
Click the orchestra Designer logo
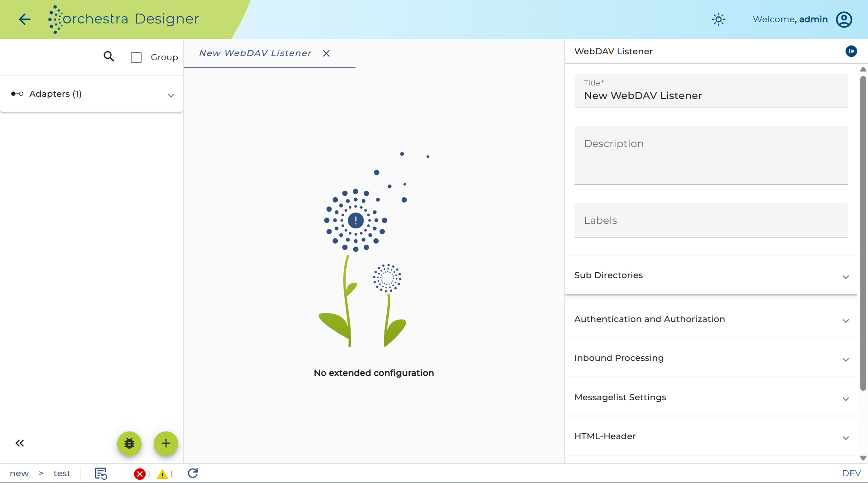[x=123, y=19]
